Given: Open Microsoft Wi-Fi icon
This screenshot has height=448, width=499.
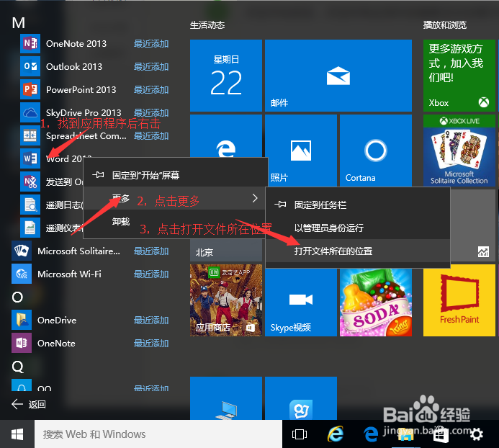Looking at the screenshot, I should point(22,274).
